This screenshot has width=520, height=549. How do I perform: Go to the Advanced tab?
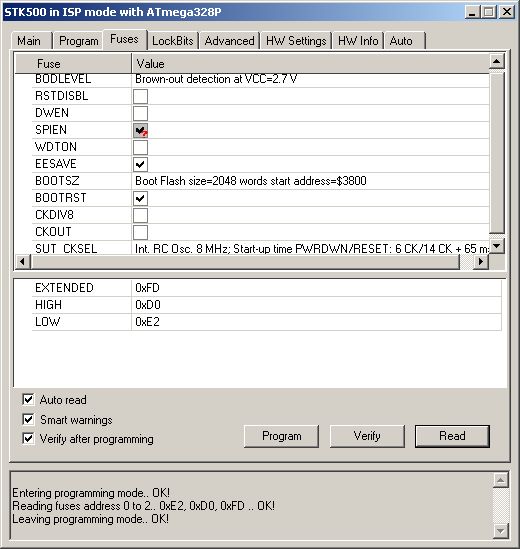[x=229, y=41]
